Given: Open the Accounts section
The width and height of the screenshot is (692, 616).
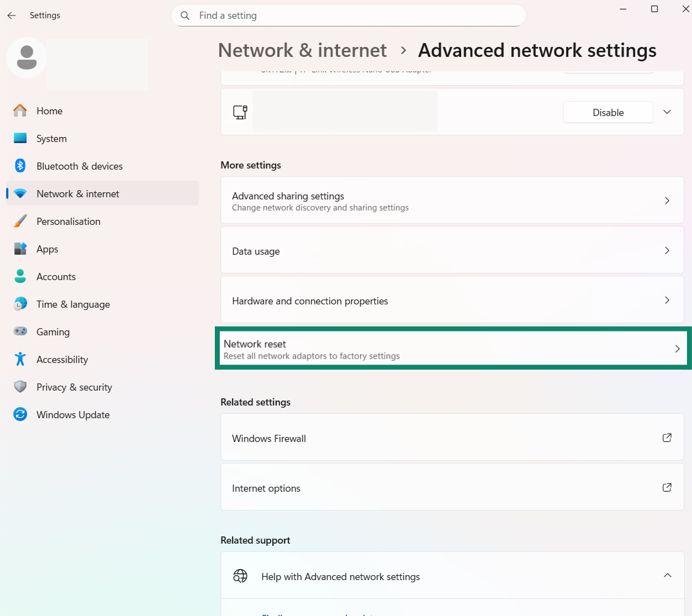Looking at the screenshot, I should 56,276.
